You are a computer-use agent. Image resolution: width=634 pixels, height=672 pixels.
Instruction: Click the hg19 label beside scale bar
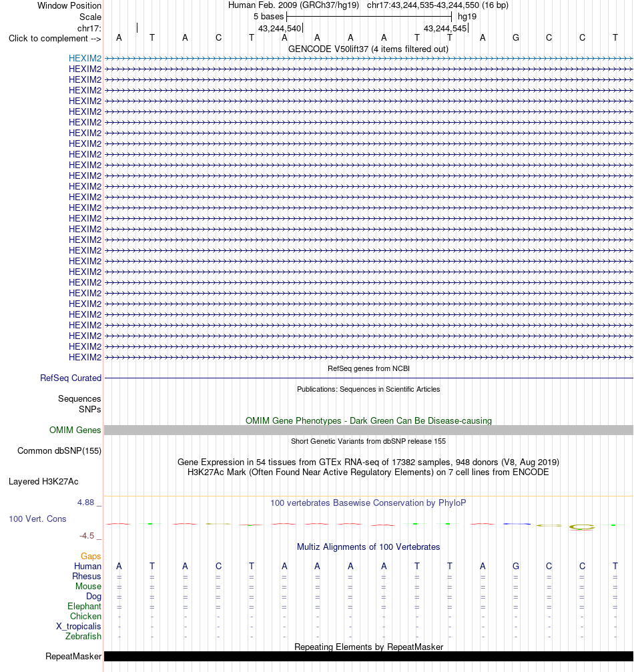467,17
